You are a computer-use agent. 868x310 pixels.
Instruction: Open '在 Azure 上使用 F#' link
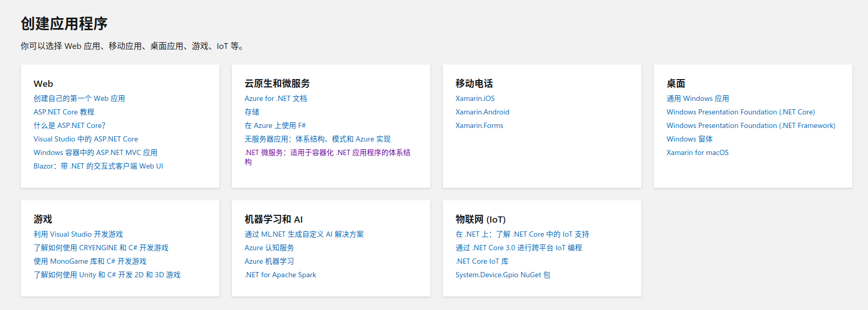(275, 125)
